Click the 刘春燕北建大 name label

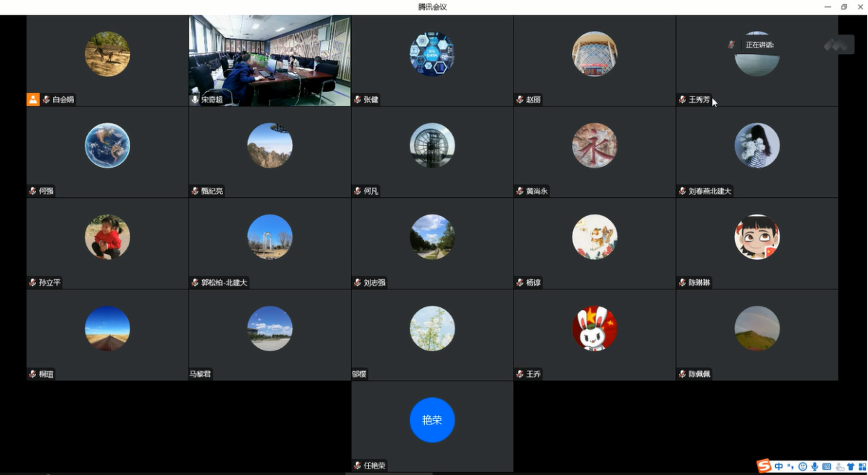[709, 191]
